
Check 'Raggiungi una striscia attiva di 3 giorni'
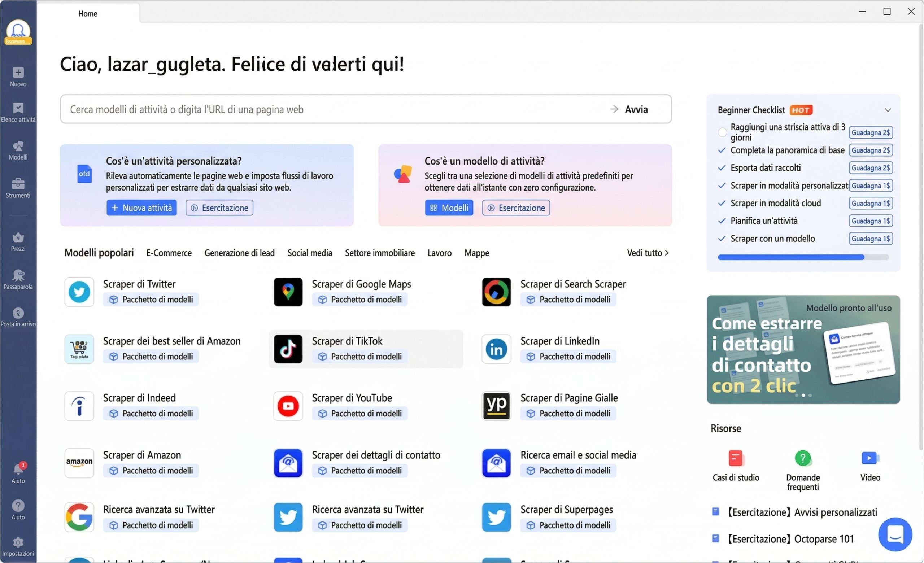pyautogui.click(x=722, y=132)
